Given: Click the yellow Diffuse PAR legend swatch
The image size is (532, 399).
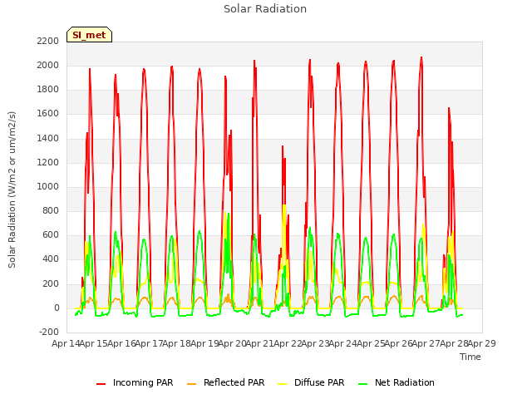Looking at the screenshot, I should click(x=283, y=384).
